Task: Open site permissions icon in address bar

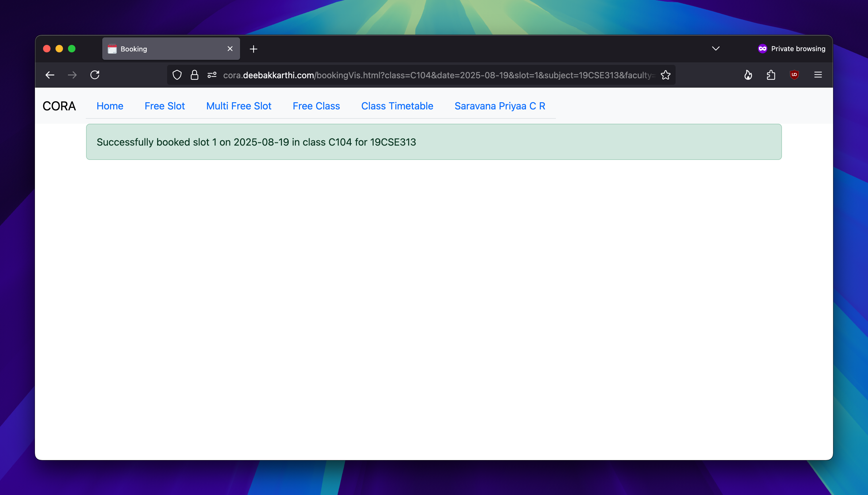Action: click(212, 75)
